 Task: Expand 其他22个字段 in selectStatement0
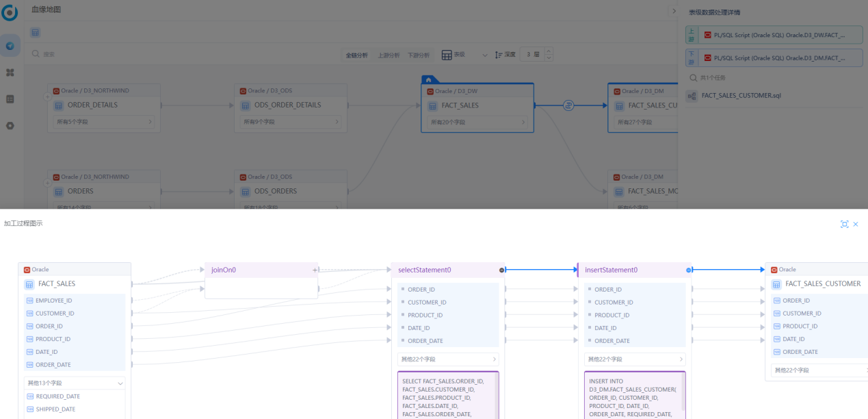[448, 359]
